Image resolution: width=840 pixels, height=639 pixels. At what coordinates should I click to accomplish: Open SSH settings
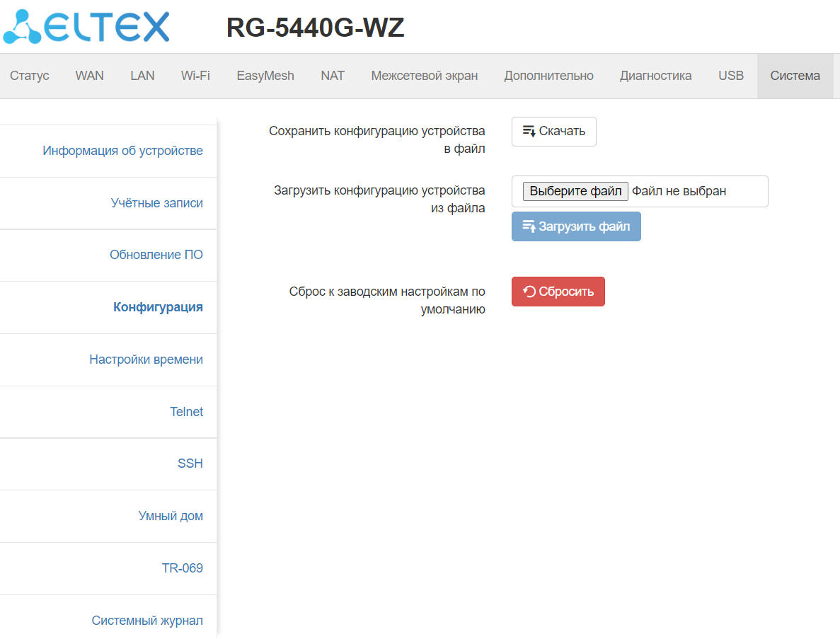point(190,464)
